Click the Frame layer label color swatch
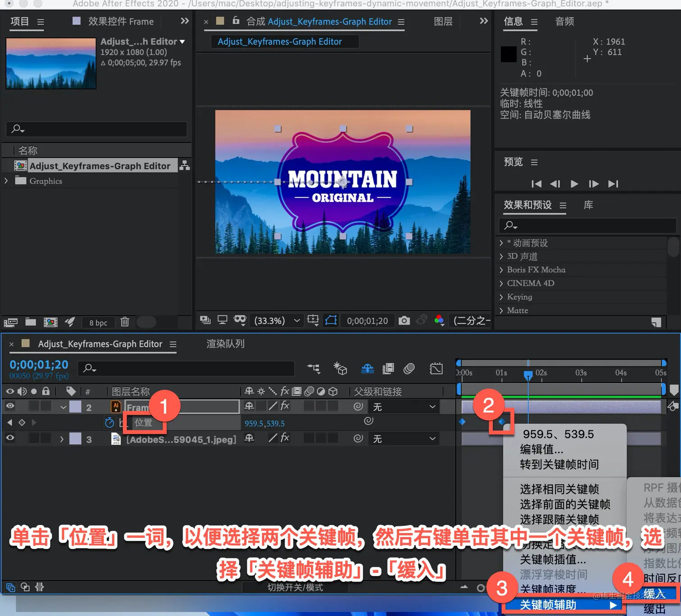The image size is (681, 616). click(x=75, y=407)
